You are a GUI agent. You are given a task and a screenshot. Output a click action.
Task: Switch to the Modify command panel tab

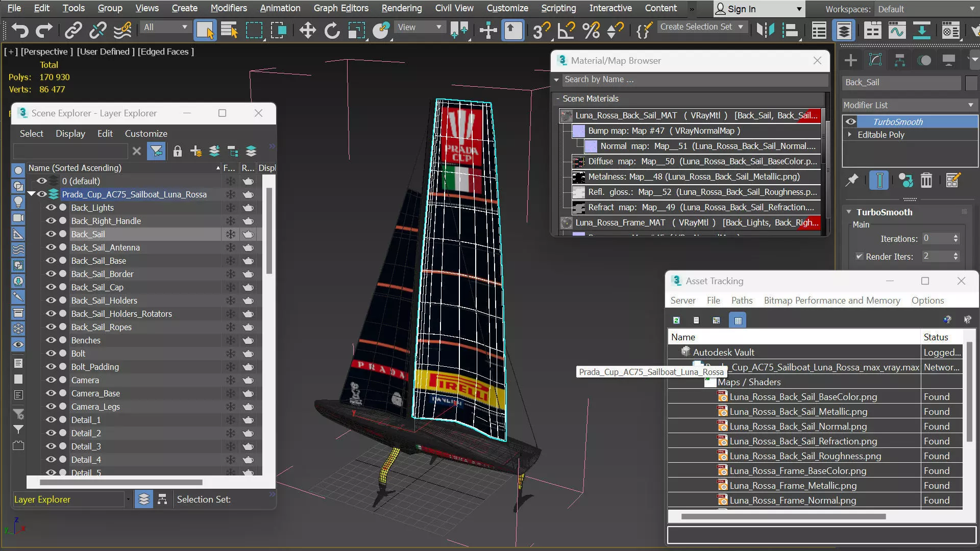pyautogui.click(x=875, y=60)
